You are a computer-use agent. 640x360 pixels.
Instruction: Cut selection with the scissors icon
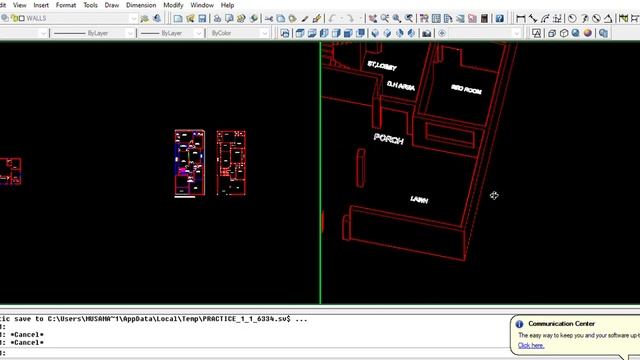[x=269, y=18]
